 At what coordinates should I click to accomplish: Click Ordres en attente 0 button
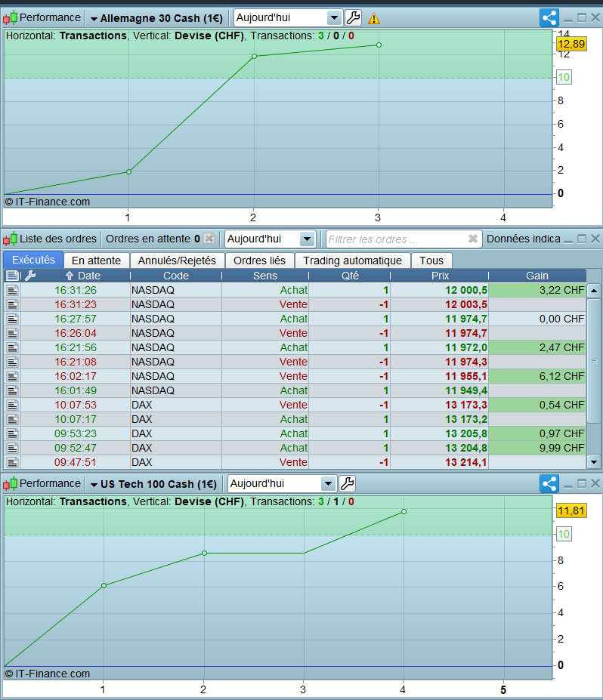click(x=153, y=239)
